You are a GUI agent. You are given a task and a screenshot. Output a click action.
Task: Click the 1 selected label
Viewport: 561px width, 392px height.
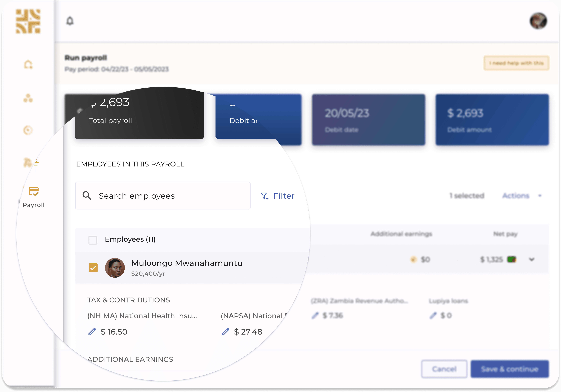pyautogui.click(x=467, y=196)
